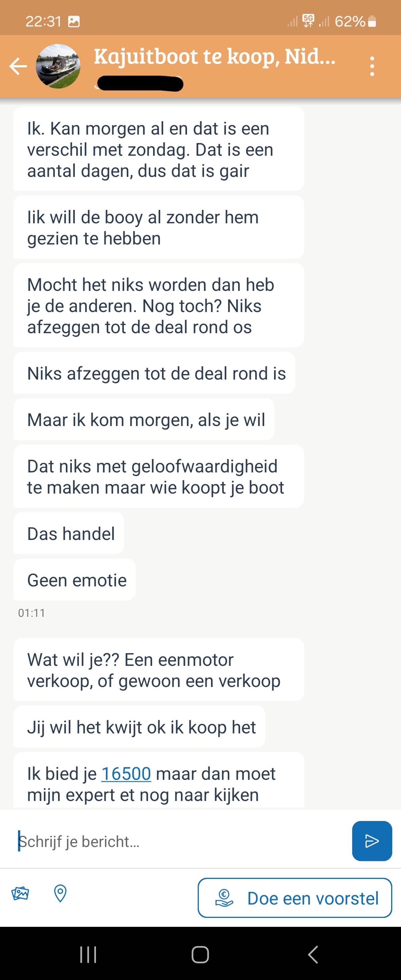Image resolution: width=401 pixels, height=980 pixels.
Task: Tap Android back navigation chevron
Action: click(313, 955)
